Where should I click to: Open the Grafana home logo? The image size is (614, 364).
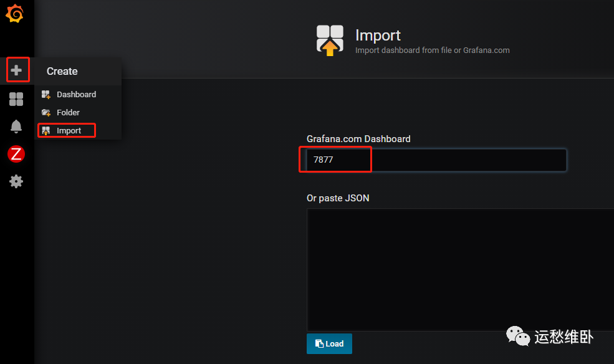tap(14, 13)
